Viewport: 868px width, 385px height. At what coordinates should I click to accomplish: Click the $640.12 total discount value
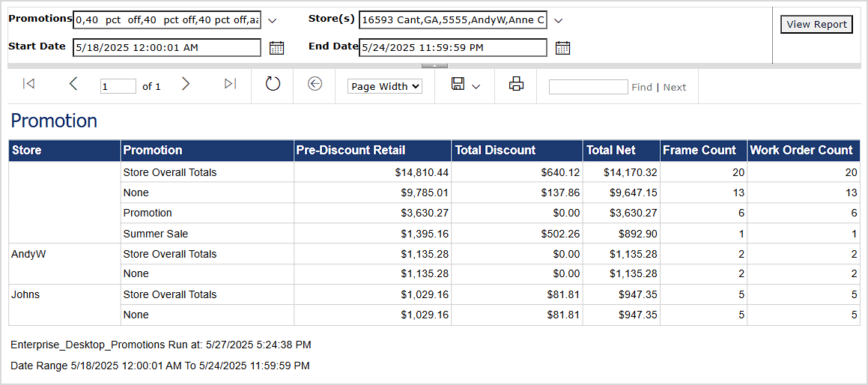click(560, 172)
